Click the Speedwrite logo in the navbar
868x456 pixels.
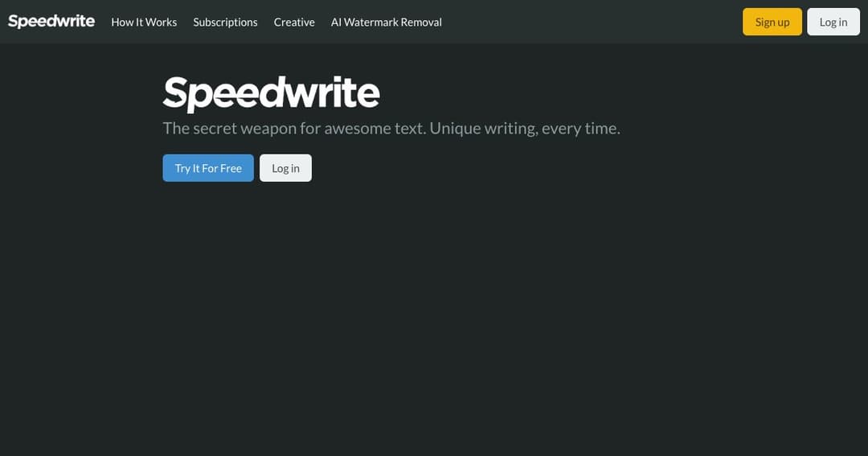[x=51, y=21]
